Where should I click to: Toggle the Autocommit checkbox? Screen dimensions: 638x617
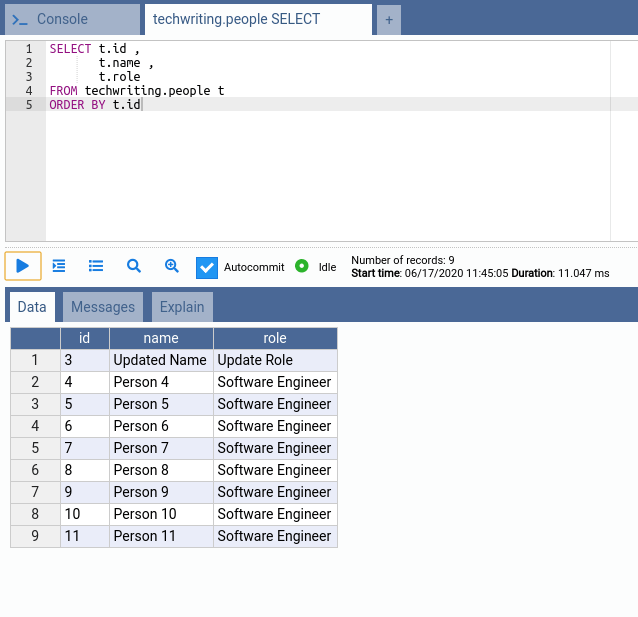[x=207, y=267]
